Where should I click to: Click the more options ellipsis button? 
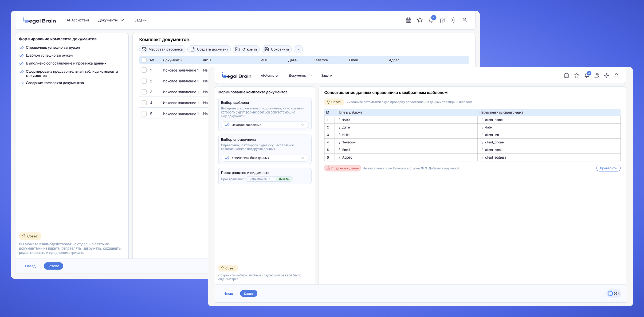click(298, 49)
